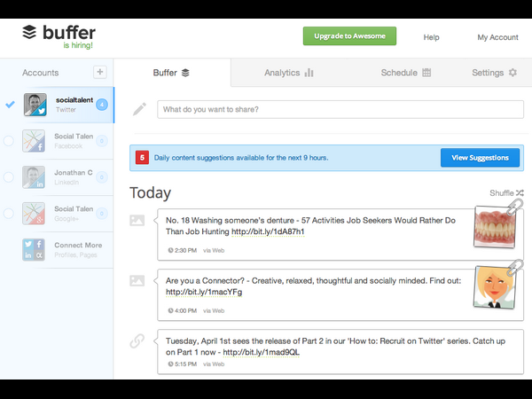532x399 pixels.
Task: Click the link chain icon beside April 1st post
Action: point(137,341)
